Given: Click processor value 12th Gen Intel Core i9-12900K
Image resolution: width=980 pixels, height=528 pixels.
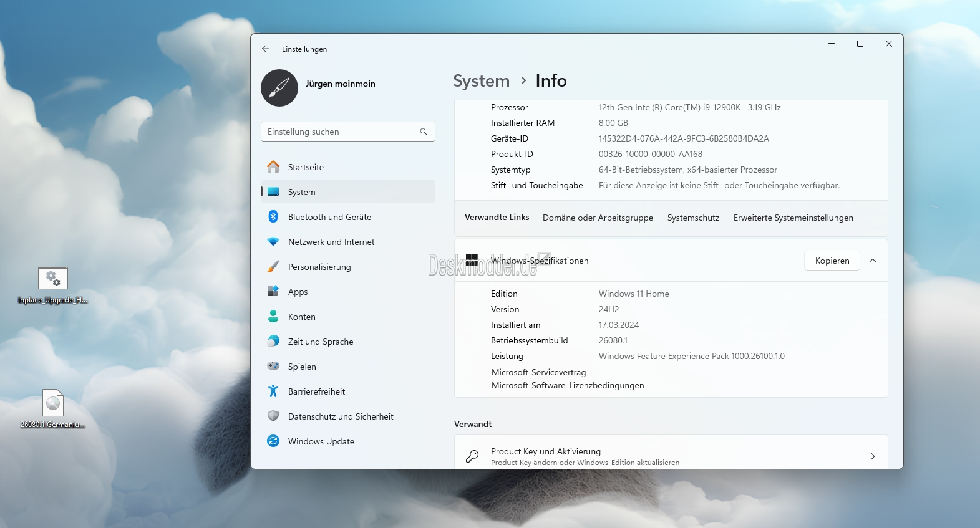Looking at the screenshot, I should [689, 107].
